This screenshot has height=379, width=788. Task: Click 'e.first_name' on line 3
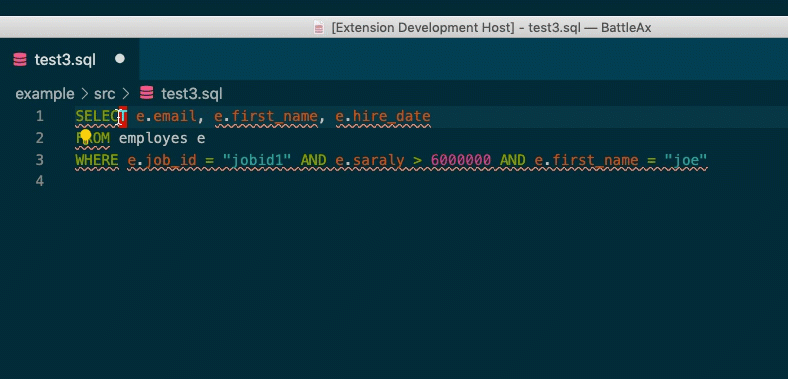tap(586, 160)
